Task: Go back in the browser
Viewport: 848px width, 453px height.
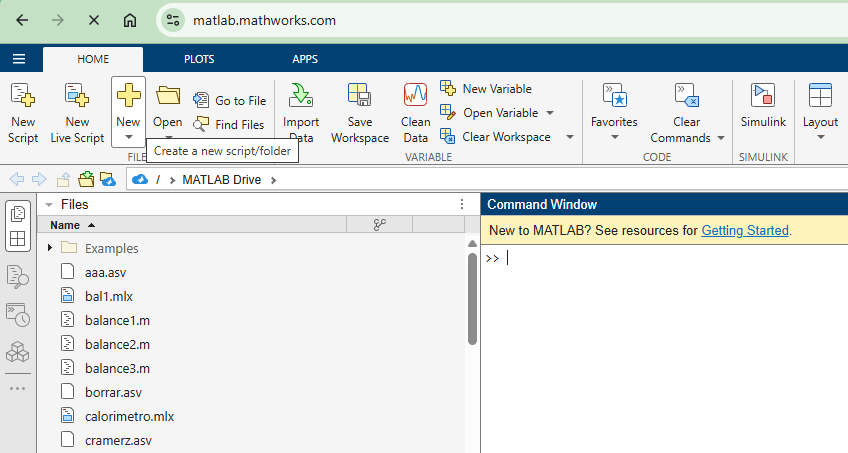Action: tap(22, 21)
